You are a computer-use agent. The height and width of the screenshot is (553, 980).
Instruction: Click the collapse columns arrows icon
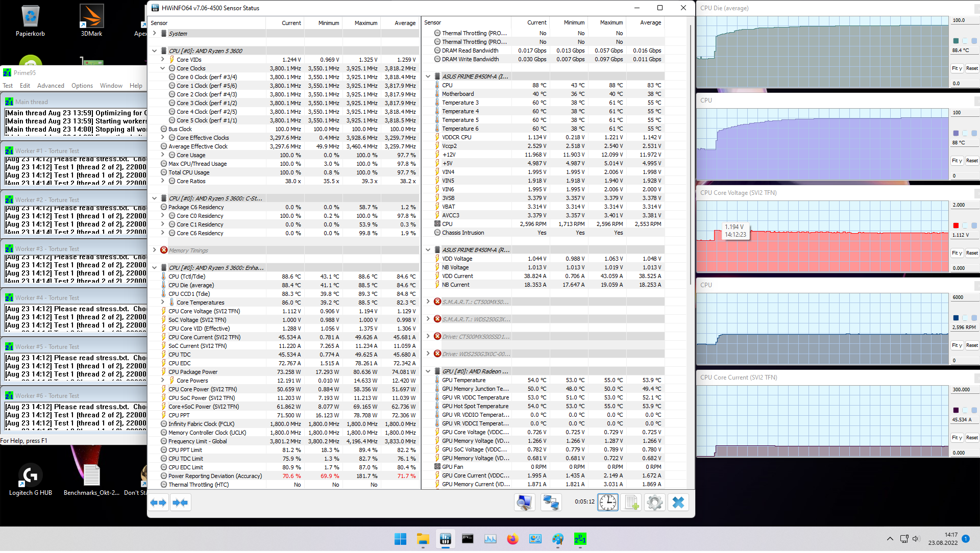click(x=180, y=502)
